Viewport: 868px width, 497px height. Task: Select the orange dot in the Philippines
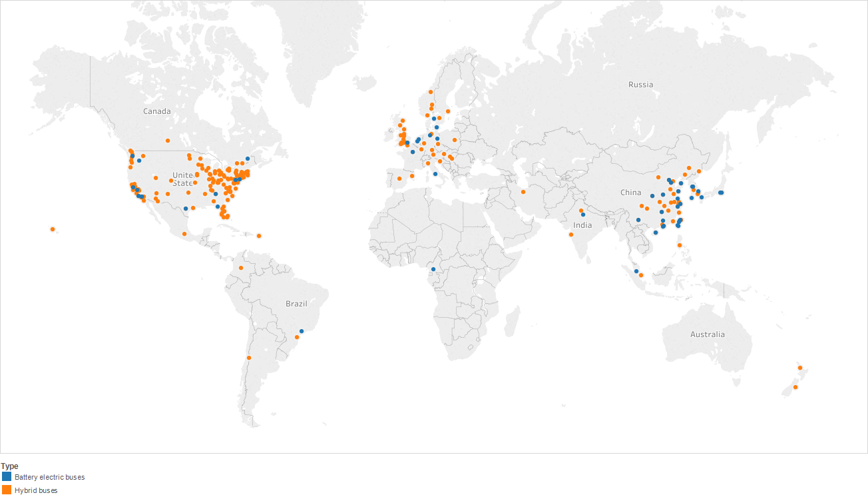tap(680, 245)
